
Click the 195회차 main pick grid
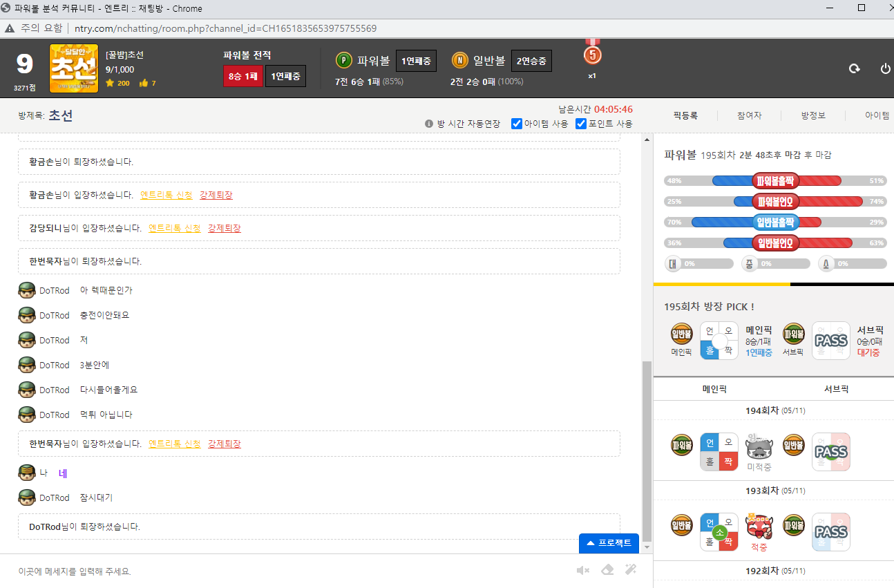[x=719, y=341]
